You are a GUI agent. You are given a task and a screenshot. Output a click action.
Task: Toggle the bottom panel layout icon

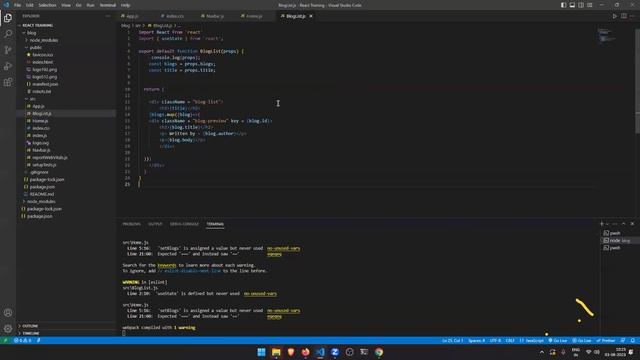(x=572, y=5)
